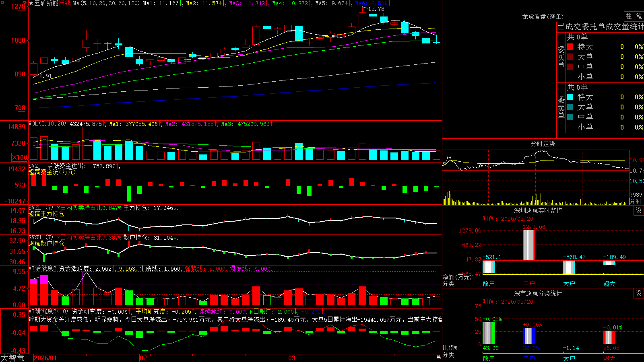Jump to the 02 month marker on timeline
The width and height of the screenshot is (644, 362).
pyautogui.click(x=143, y=358)
